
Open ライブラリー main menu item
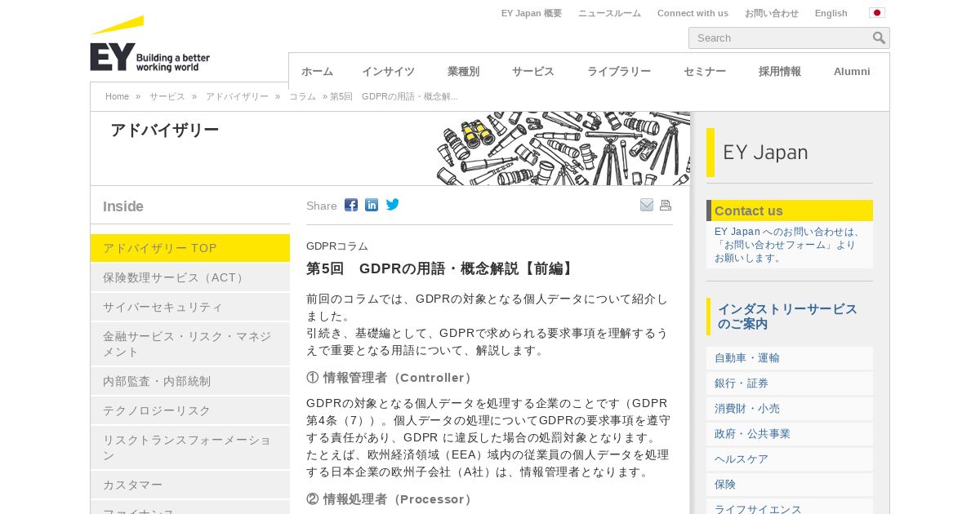(619, 72)
